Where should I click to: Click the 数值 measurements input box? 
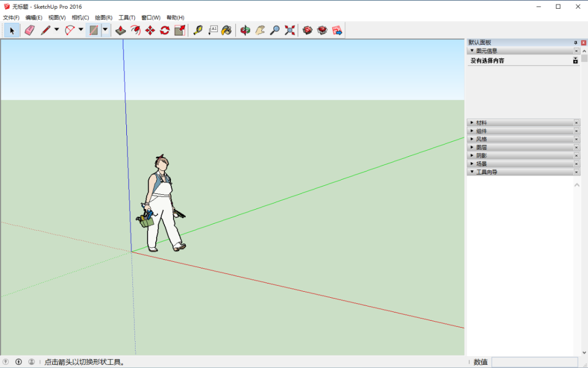tap(535, 362)
